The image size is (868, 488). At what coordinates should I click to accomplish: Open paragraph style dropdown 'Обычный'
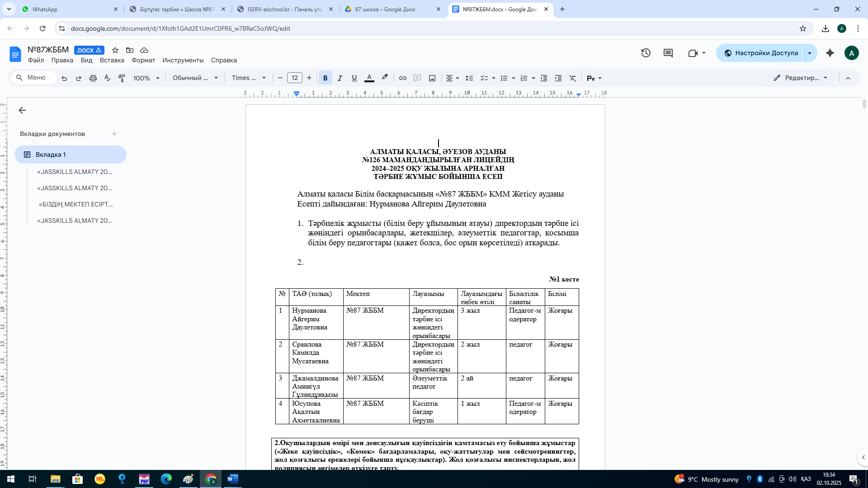195,78
